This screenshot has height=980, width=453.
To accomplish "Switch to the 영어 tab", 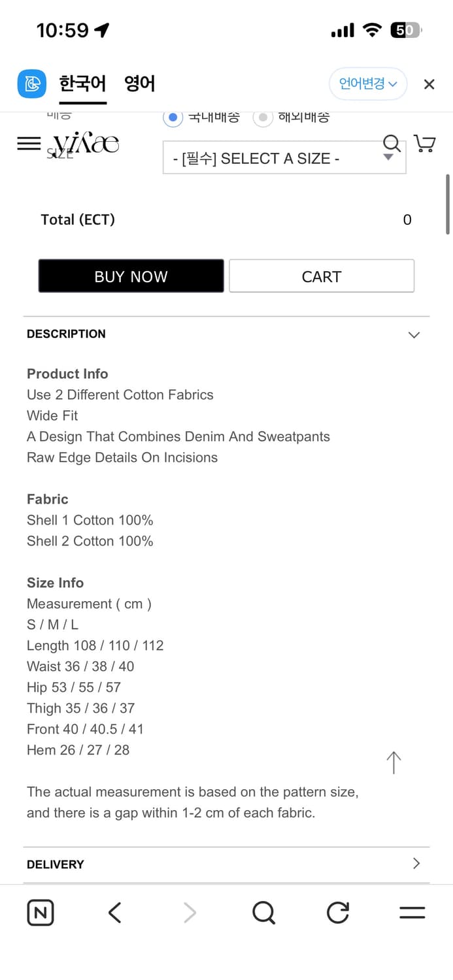I will (x=139, y=84).
